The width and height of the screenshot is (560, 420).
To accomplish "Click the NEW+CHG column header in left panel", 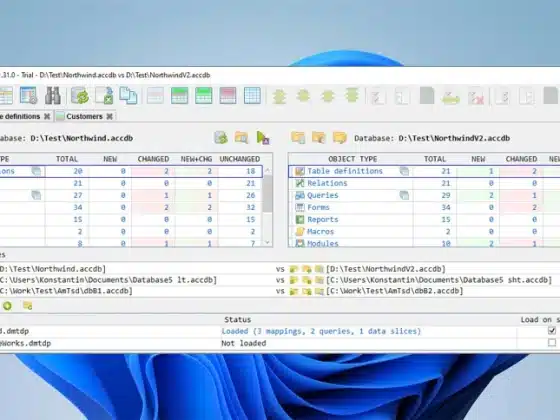I will click(x=196, y=159).
